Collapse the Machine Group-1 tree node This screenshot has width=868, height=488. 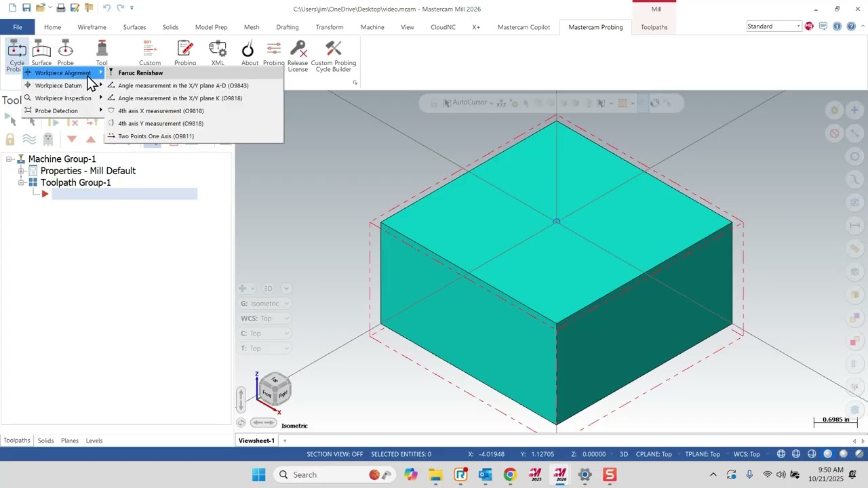pyautogui.click(x=9, y=159)
